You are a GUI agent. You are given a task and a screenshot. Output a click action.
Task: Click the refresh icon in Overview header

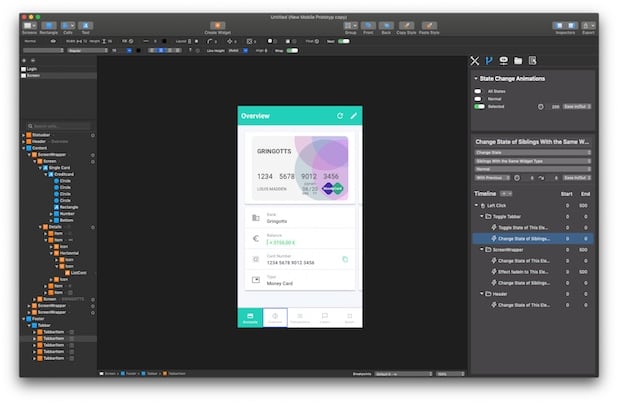[340, 116]
